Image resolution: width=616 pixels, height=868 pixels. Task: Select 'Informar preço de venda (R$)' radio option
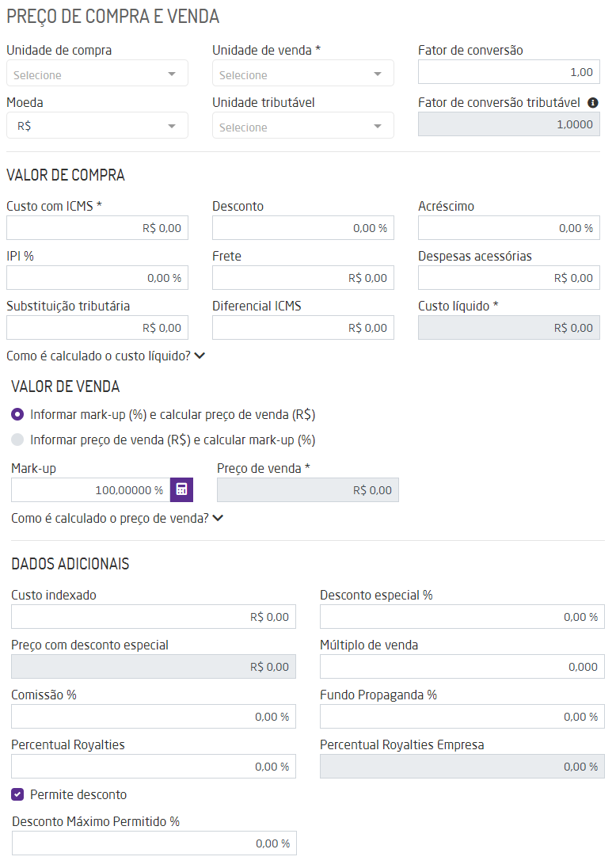coord(17,440)
